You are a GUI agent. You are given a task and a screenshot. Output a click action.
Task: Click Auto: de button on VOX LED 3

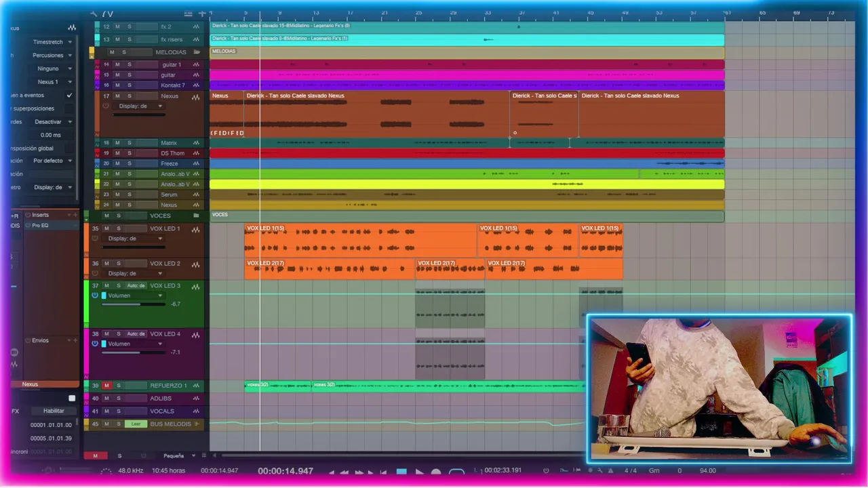click(x=136, y=286)
